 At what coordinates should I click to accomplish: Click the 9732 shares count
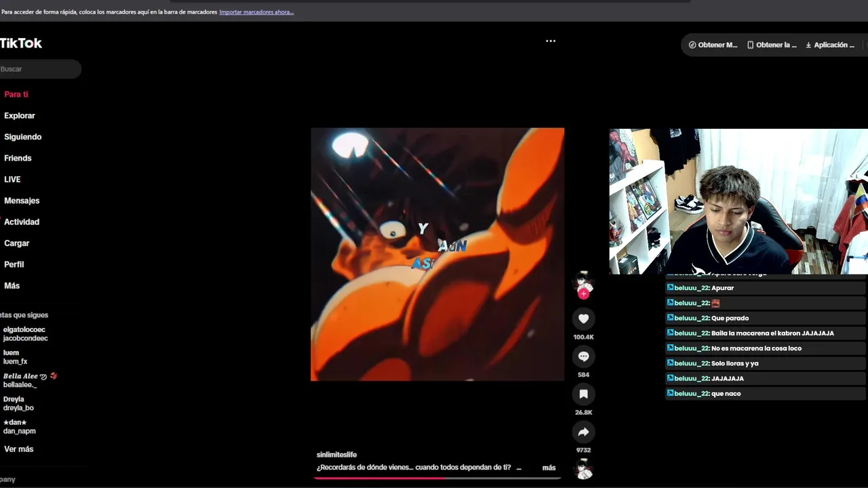pos(583,450)
